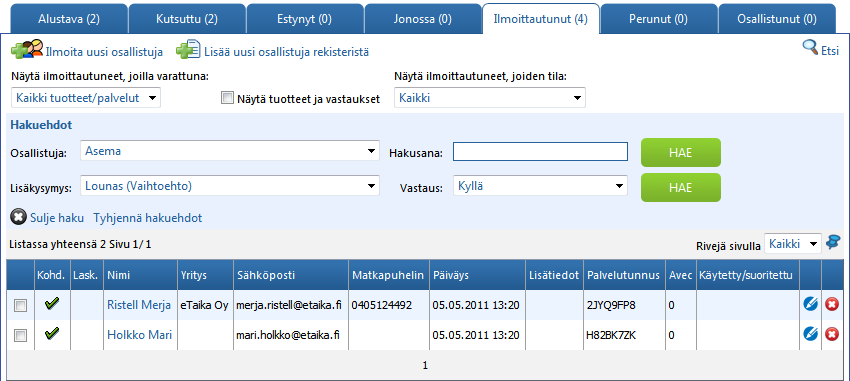Click the blue edit icon for Ristell Merja

point(810,305)
